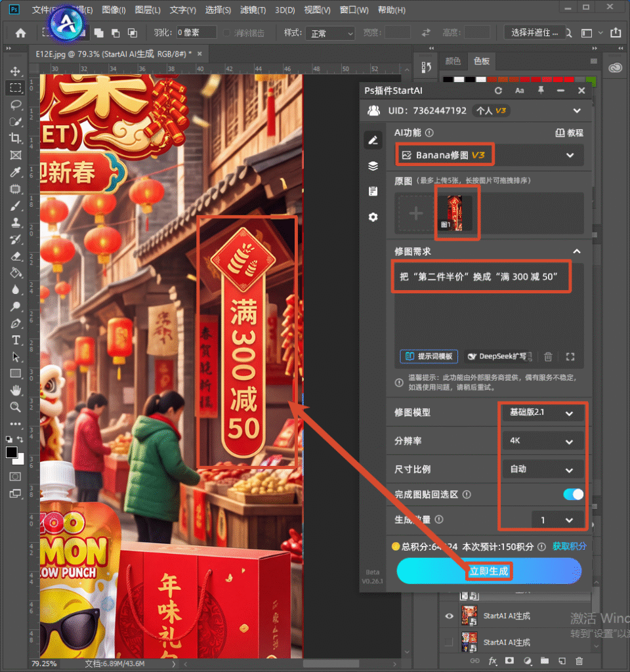
Task: Swap foreground and background colors
Action: (20, 439)
